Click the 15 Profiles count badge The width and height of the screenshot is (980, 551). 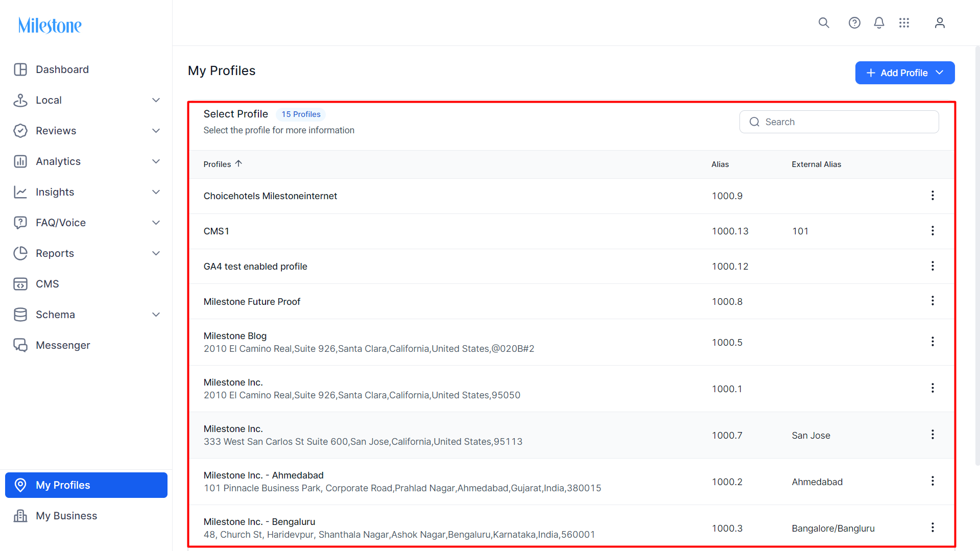[x=301, y=114]
